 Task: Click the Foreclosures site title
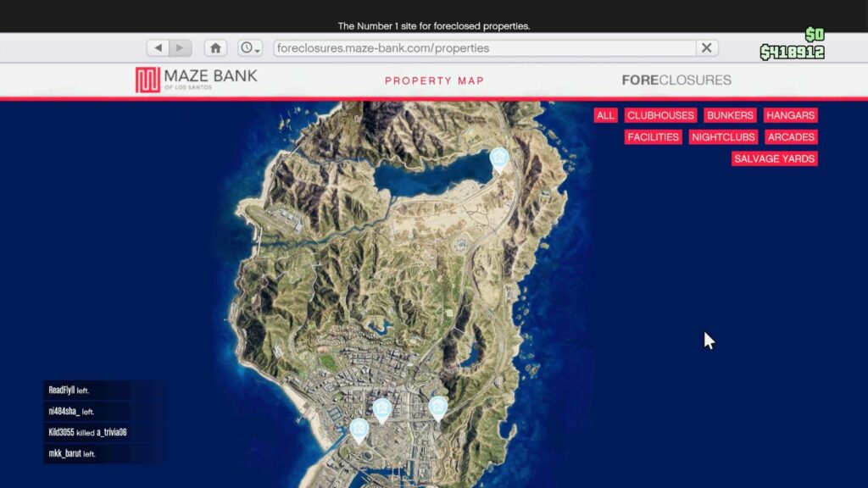[676, 80]
